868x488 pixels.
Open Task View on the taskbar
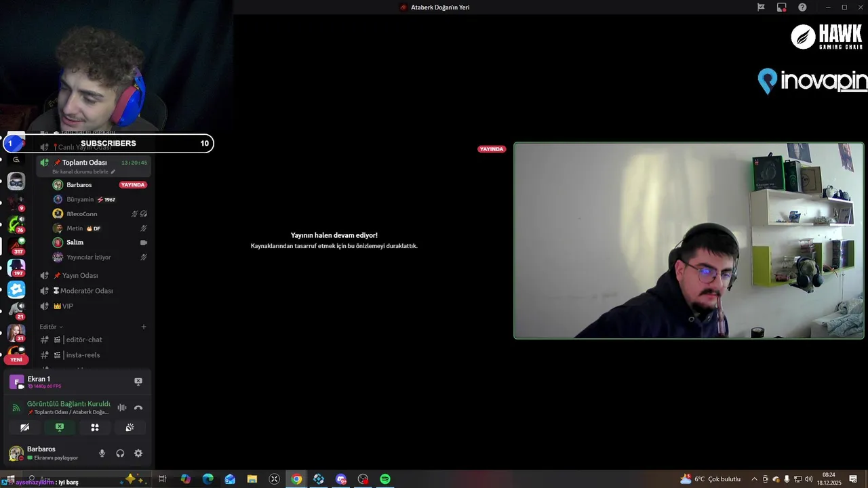163,479
